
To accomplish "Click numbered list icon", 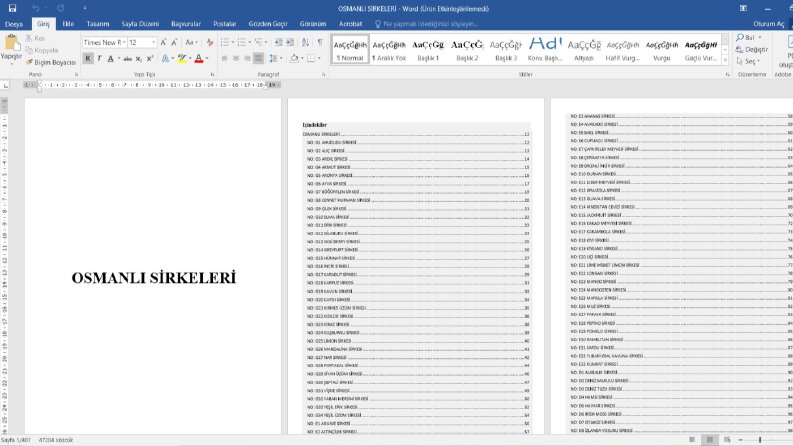I will point(243,42).
